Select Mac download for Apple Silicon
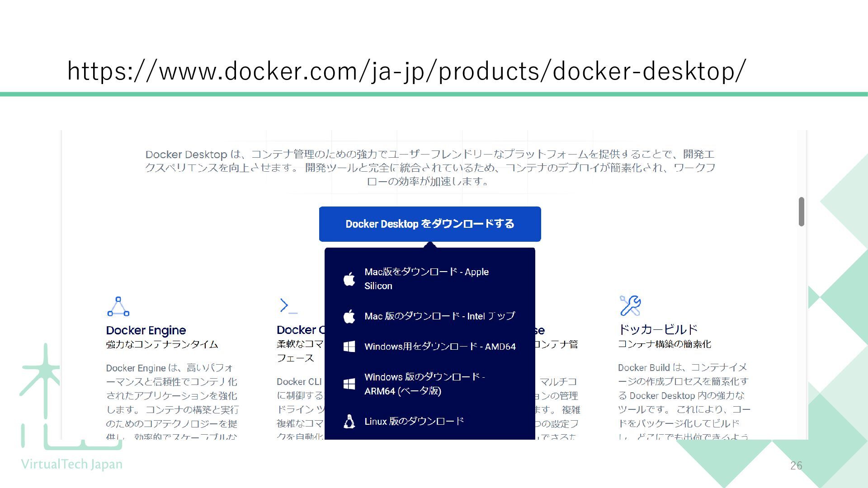Viewport: 868px width, 488px height. click(x=426, y=279)
